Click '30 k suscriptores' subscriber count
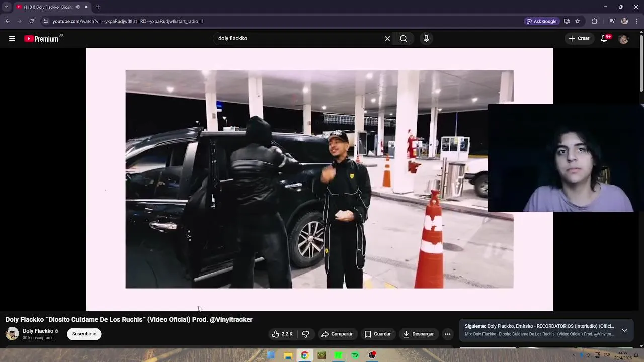Screen dimensions: 644x362 tap(38, 338)
